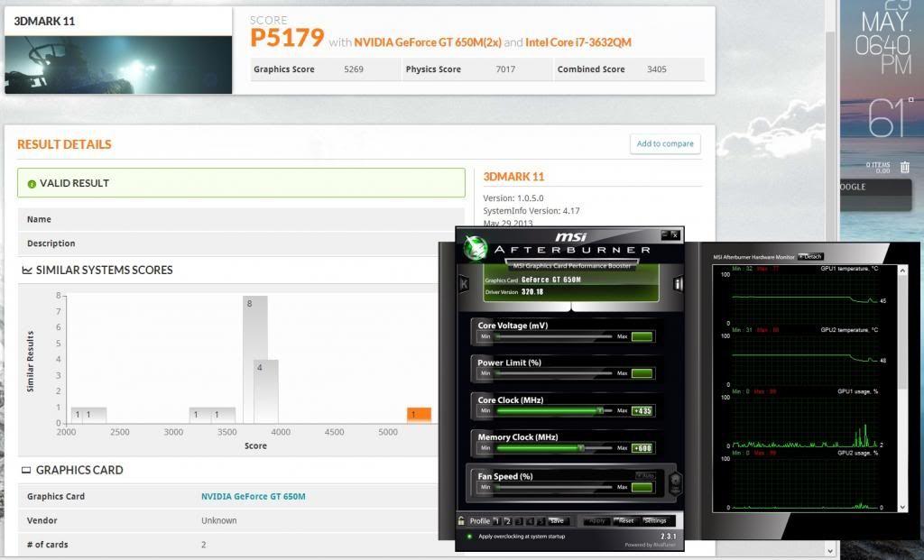Open the NVIDIA GeForce GT 650M graphics card link
This screenshot has width=924, height=560.
coord(254,496)
